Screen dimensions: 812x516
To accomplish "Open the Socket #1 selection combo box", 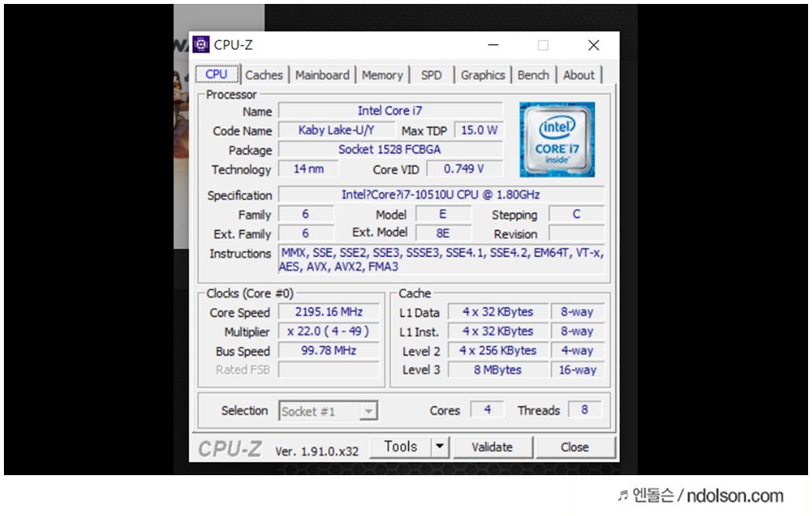I will [327, 411].
